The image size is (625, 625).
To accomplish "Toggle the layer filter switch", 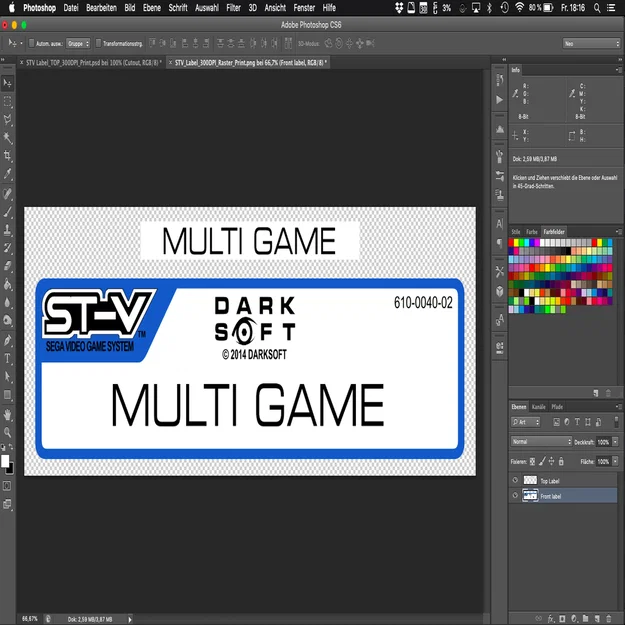I will pyautogui.click(x=616, y=421).
